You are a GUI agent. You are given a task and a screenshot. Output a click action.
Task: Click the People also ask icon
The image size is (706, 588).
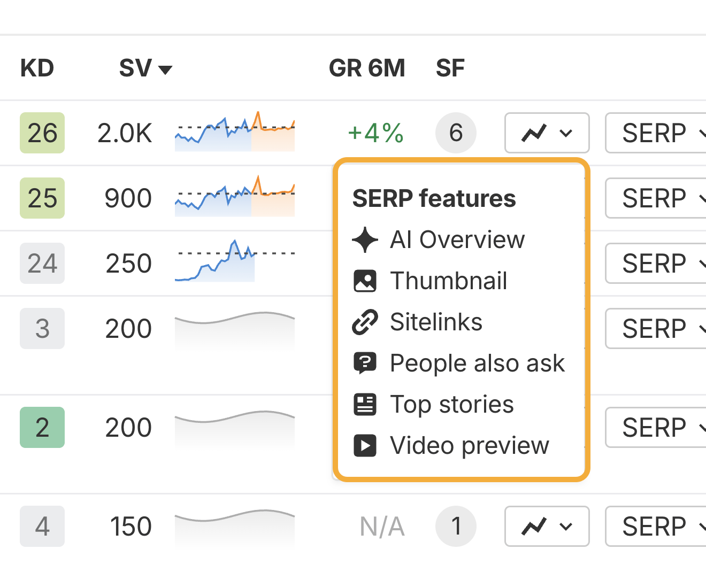point(365,363)
